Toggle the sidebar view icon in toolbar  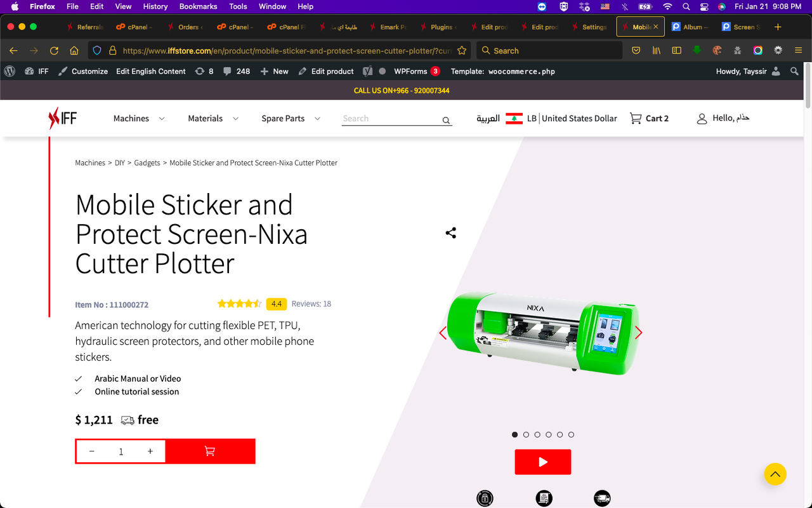pyautogui.click(x=676, y=50)
